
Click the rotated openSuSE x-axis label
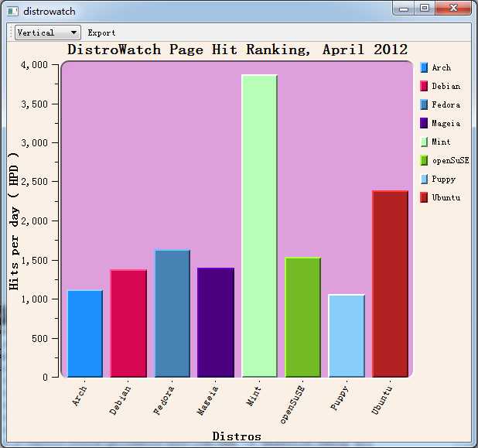click(x=292, y=405)
